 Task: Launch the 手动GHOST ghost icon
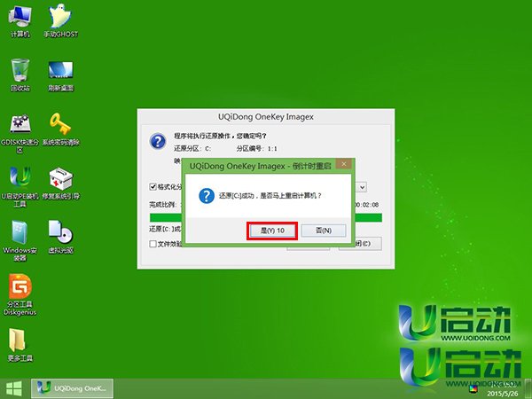[x=60, y=21]
